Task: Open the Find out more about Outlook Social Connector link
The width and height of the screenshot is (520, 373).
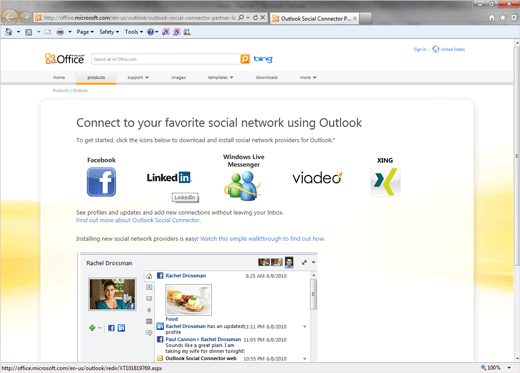Action: (138, 220)
